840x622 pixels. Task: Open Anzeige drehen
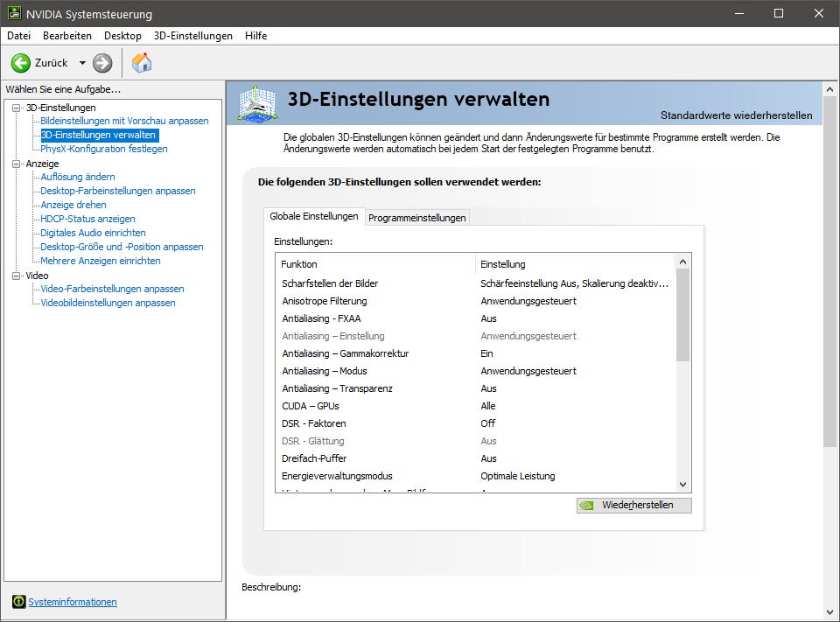(x=73, y=205)
